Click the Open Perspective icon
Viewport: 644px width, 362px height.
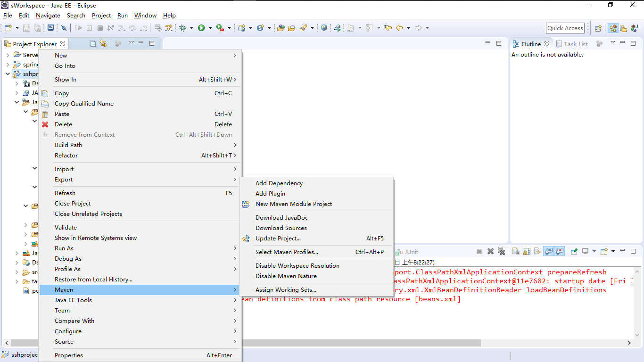pos(598,28)
